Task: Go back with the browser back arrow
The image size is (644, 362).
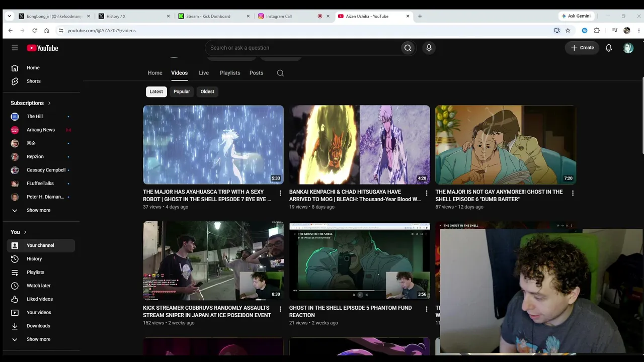Action: coord(10,31)
